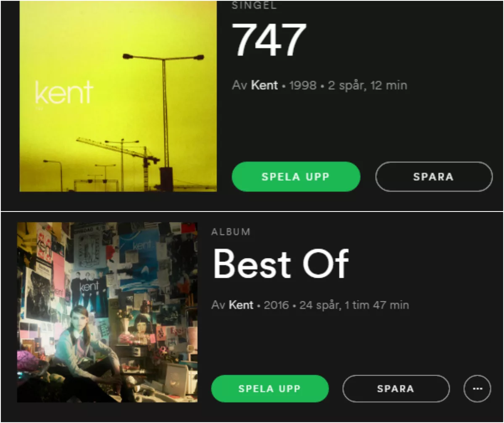The image size is (504, 423).
Task: Play the 747 single with SPELA UPP
Action: (296, 177)
